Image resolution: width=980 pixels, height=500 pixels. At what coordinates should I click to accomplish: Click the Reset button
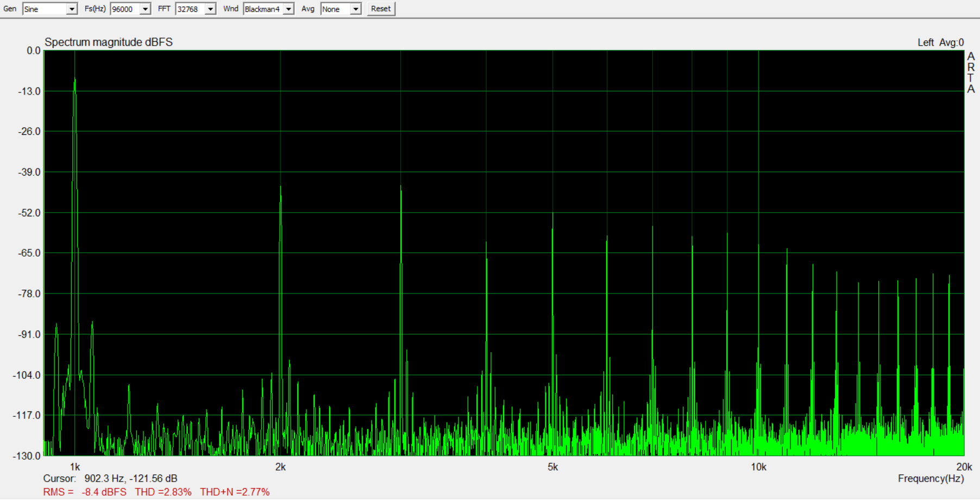tap(381, 9)
